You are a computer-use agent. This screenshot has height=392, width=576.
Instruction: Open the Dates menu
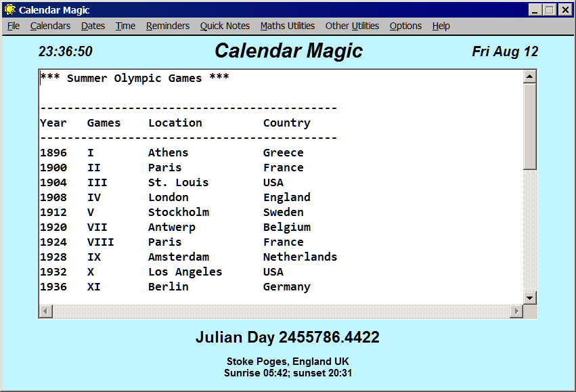[x=93, y=26]
